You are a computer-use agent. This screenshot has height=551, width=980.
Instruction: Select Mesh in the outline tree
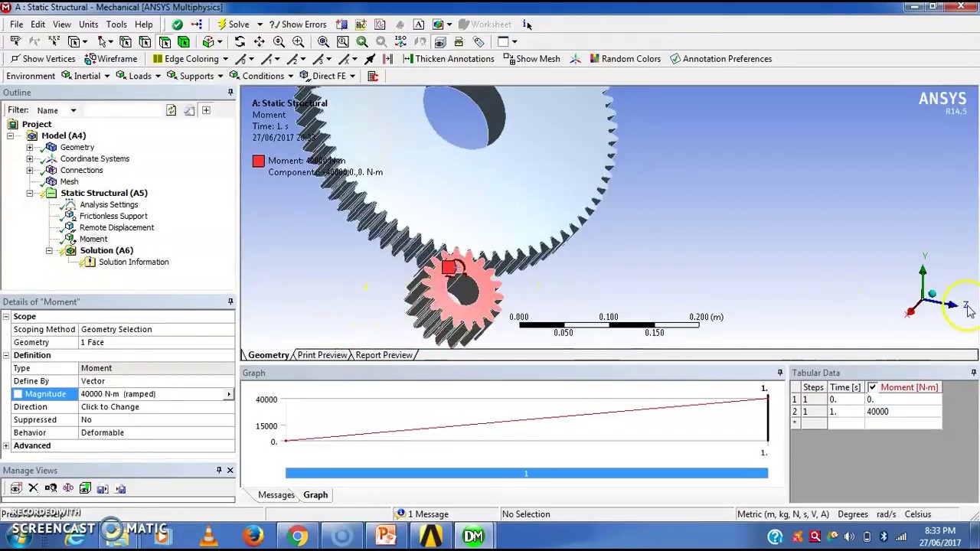pos(69,181)
